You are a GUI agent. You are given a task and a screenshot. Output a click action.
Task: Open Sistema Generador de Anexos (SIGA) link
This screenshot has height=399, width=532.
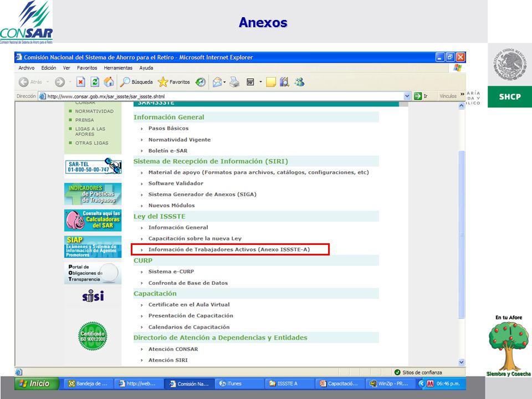point(202,195)
